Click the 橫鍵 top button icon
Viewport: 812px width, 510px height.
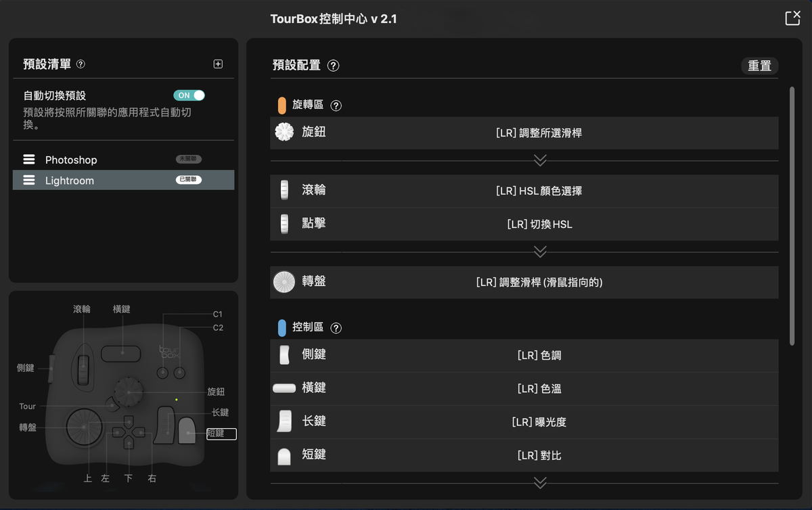point(284,388)
